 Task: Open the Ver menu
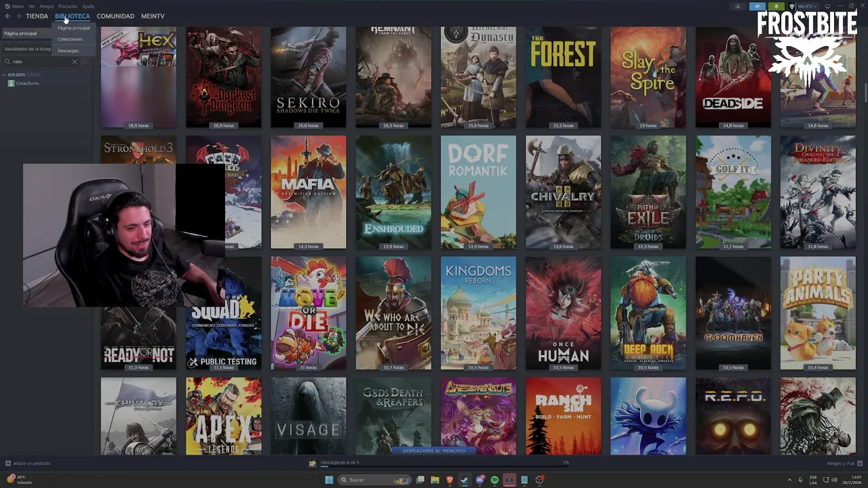[x=31, y=6]
